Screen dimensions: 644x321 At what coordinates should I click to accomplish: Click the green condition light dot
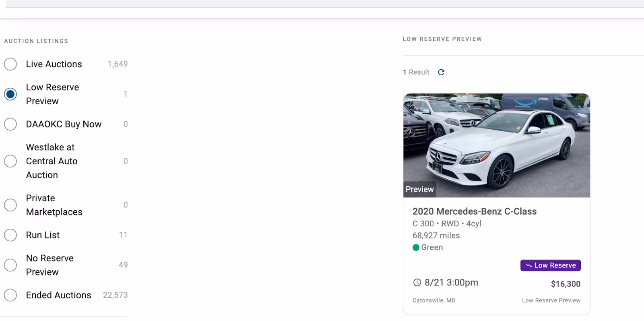[416, 247]
